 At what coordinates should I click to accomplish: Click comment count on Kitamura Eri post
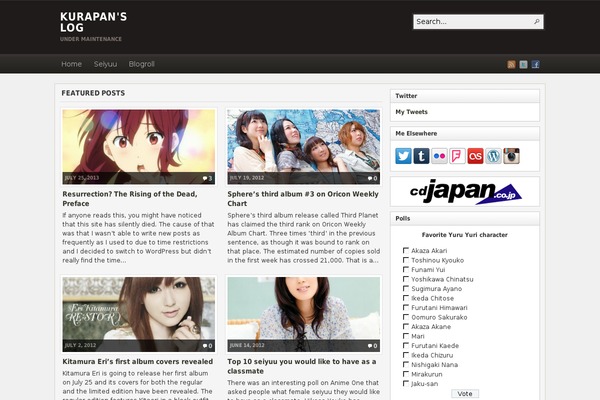pyautogui.click(x=207, y=346)
